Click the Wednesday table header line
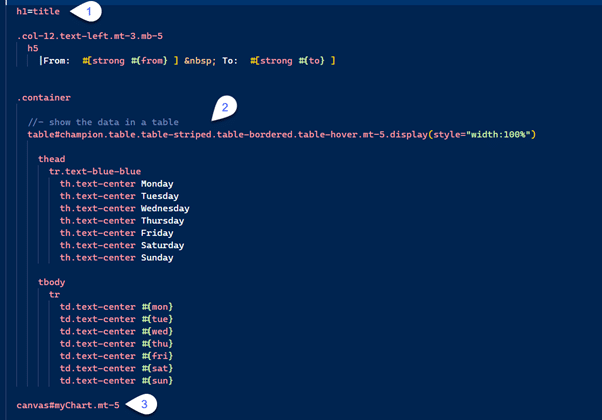 124,208
